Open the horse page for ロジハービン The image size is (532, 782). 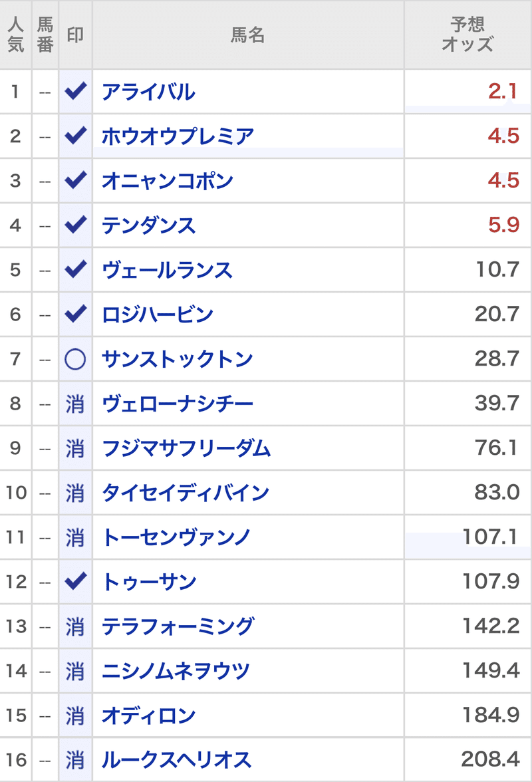click(158, 314)
